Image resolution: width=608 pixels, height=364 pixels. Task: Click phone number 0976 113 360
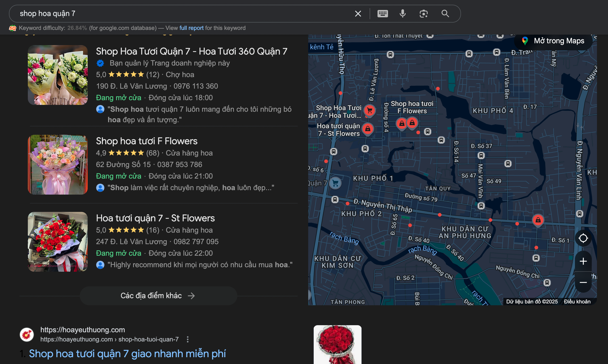click(196, 86)
